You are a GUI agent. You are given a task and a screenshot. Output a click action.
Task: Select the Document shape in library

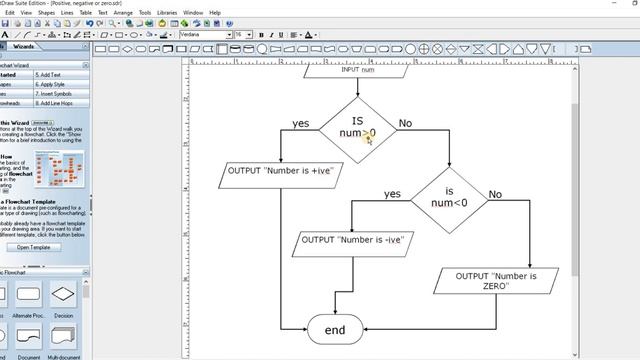(x=28, y=336)
